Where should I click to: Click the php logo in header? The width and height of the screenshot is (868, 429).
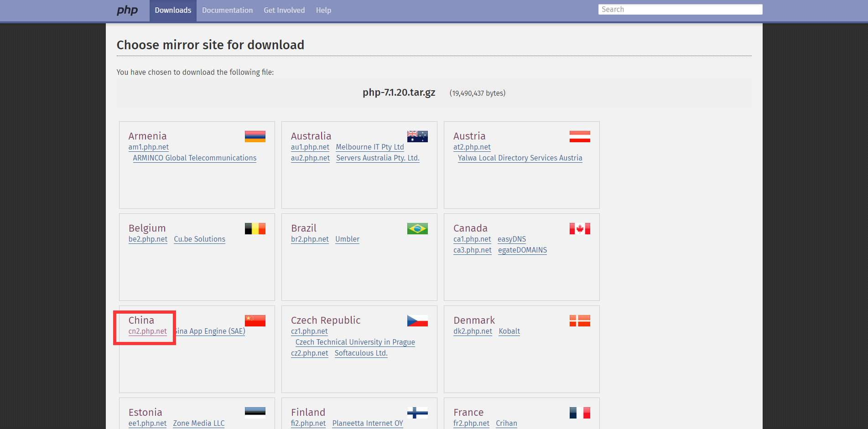(x=127, y=10)
